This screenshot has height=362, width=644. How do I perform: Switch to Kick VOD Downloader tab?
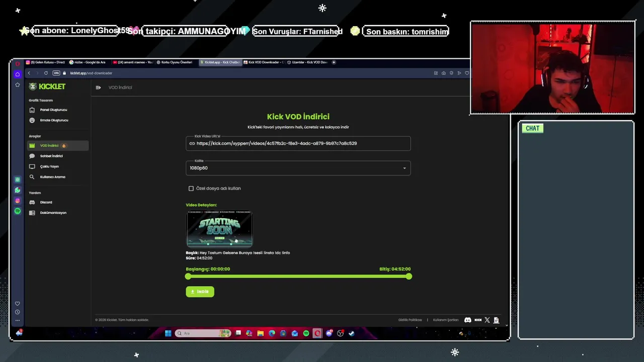[x=264, y=62]
